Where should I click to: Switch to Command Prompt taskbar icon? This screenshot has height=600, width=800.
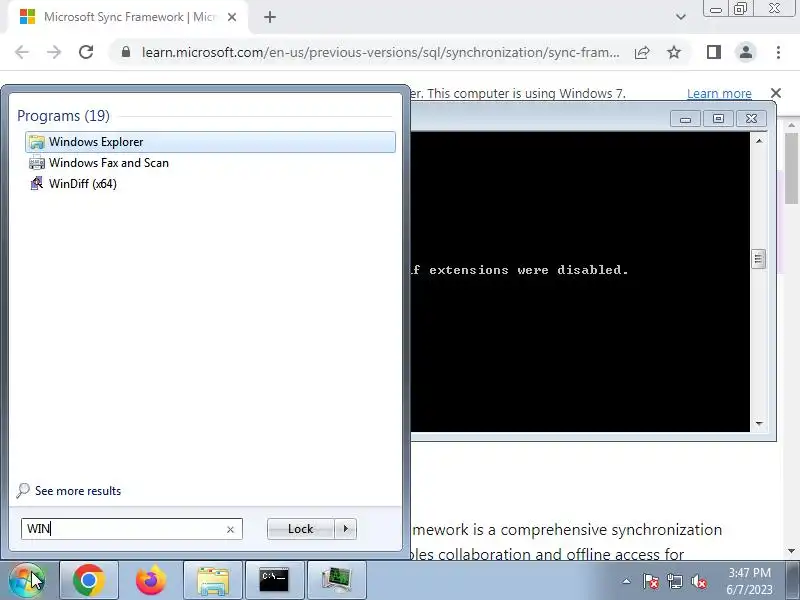click(274, 581)
